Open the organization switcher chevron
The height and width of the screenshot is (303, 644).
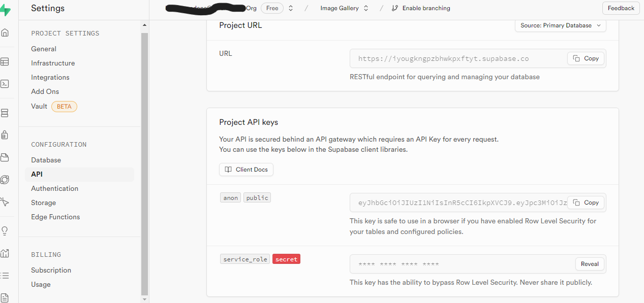[x=290, y=8]
